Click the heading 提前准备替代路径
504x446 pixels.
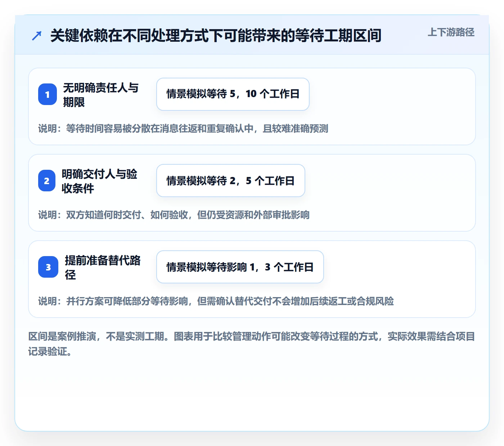(103, 267)
